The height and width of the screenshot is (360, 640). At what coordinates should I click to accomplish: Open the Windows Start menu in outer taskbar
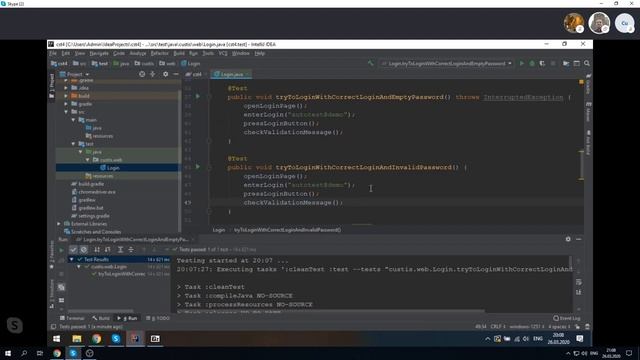tap(7, 353)
